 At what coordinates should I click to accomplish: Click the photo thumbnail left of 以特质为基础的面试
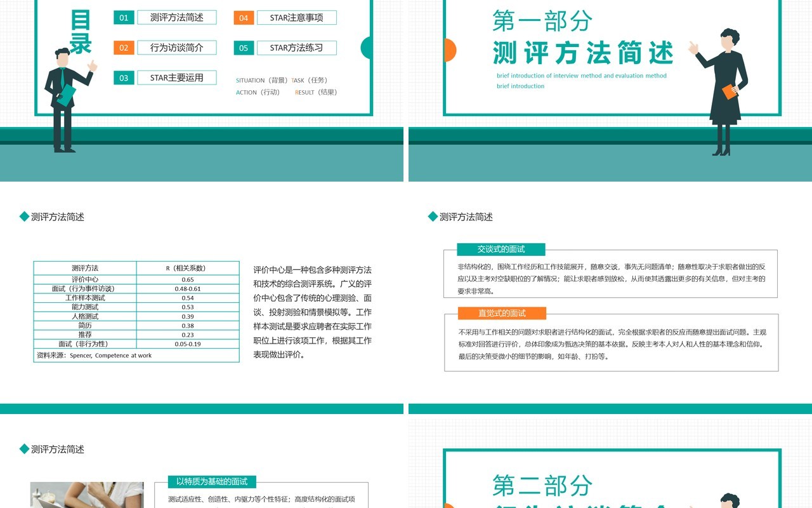pos(86,495)
